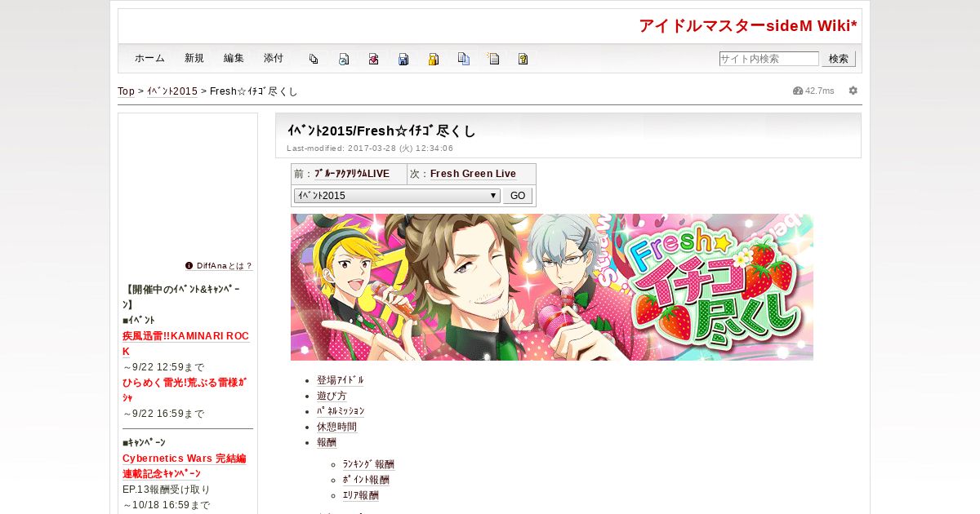Click the ～10/18 16:59まで text
The height and width of the screenshot is (514, 980).
(167, 505)
